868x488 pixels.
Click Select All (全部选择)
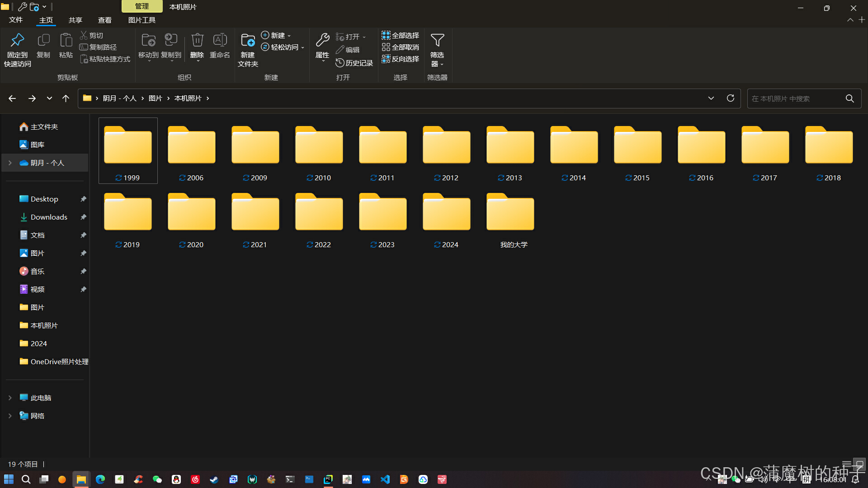click(x=400, y=35)
